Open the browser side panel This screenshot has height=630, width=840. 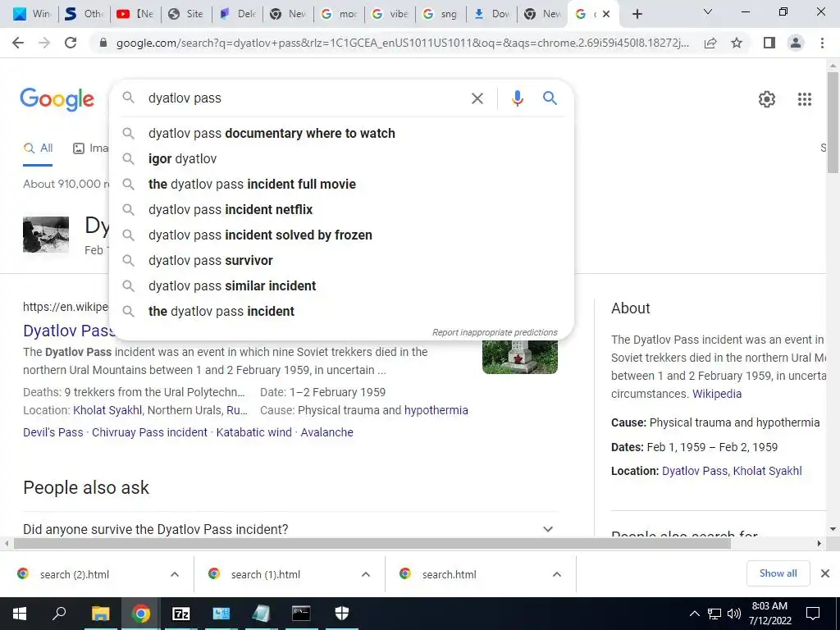(769, 43)
